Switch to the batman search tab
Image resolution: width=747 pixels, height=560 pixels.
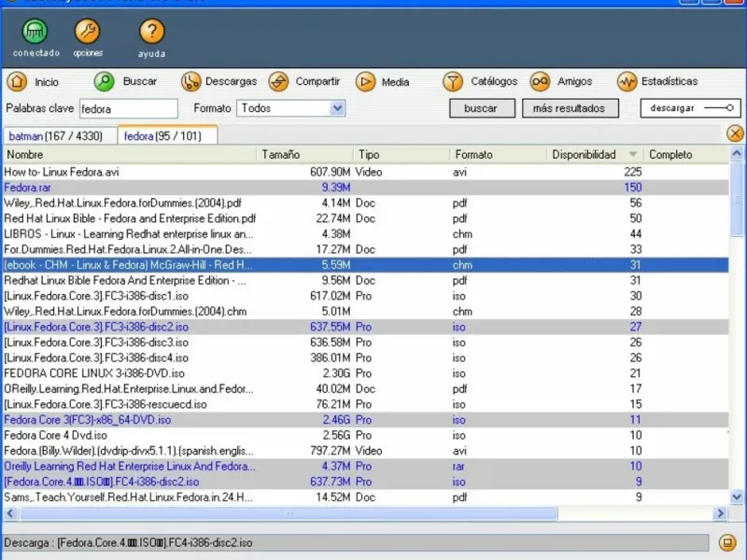(x=59, y=136)
